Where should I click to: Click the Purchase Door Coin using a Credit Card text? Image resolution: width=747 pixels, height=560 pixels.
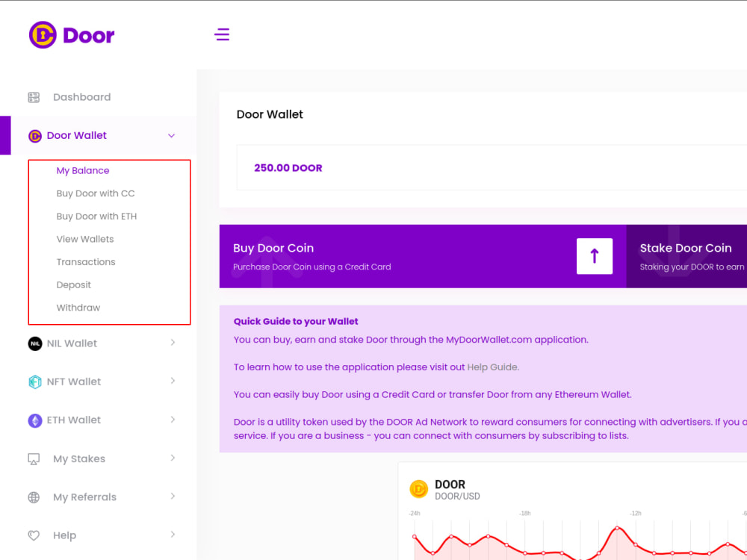point(312,267)
